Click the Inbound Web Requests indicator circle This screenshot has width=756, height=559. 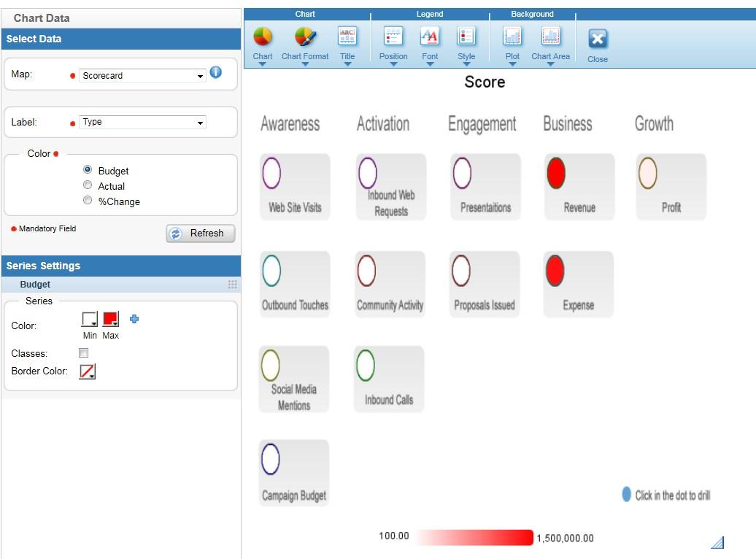pos(367,173)
